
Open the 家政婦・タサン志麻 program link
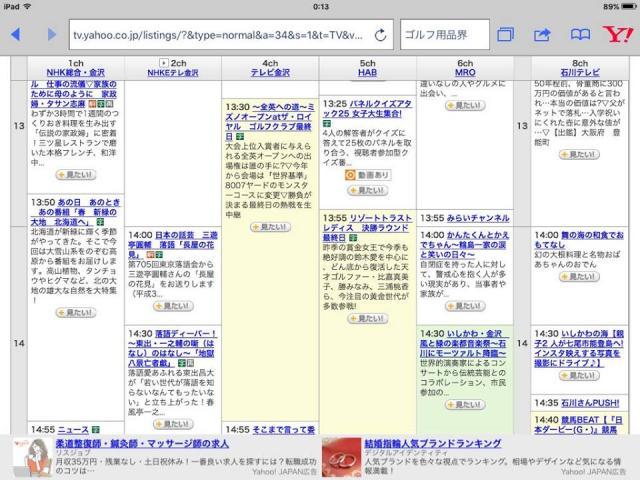pos(74,93)
